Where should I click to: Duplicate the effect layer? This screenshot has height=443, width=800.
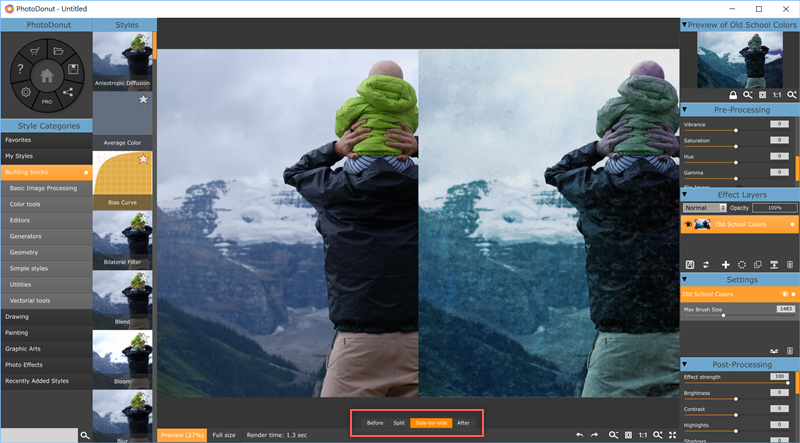coord(758,264)
